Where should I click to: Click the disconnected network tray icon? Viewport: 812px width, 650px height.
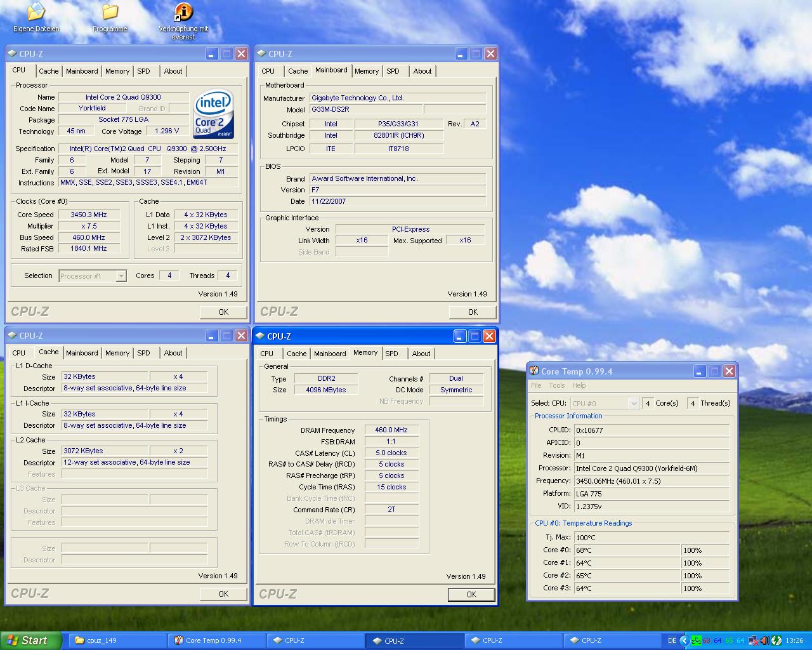click(x=754, y=640)
